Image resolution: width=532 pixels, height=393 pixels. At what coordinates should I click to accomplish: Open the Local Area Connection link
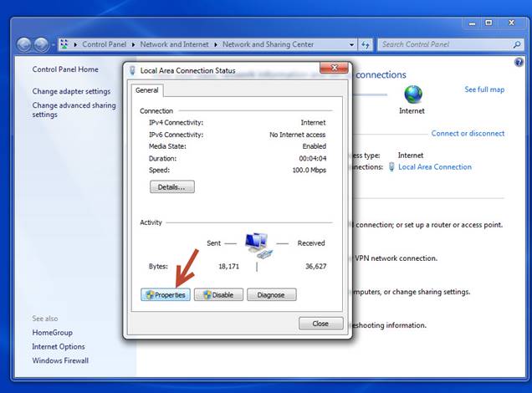tap(435, 167)
